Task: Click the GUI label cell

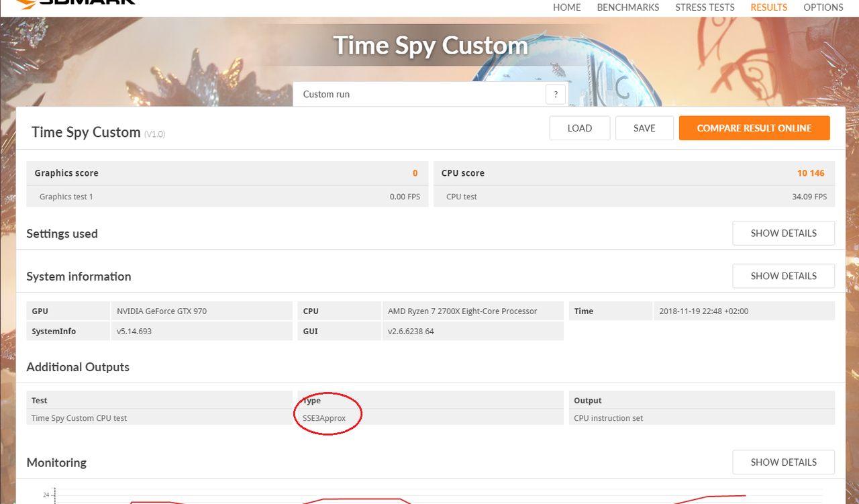Action: pos(340,331)
